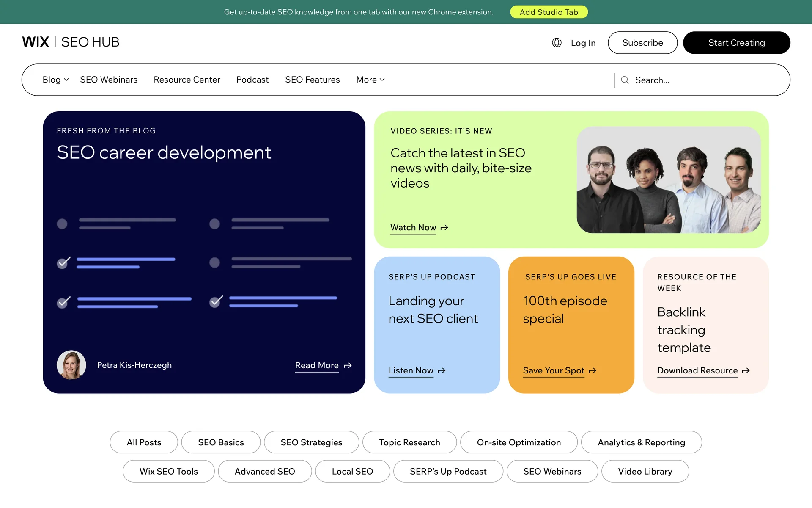Click the globe language selector icon
Viewport: 812px width, 508px height.
pyautogui.click(x=557, y=43)
